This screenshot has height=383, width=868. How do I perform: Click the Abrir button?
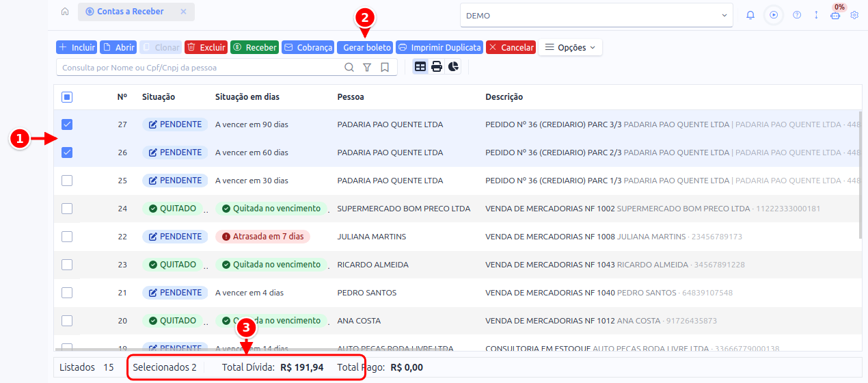(118, 47)
